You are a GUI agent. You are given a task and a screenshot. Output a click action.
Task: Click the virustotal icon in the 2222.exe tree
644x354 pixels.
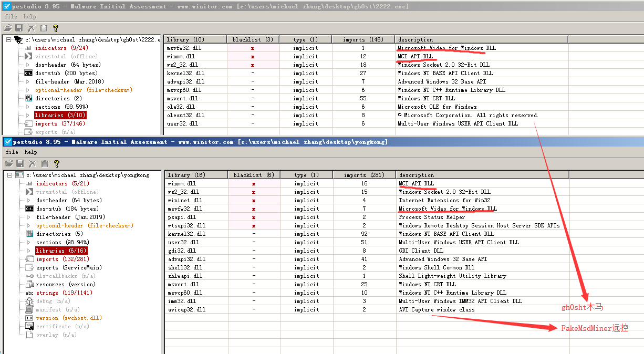28,56
